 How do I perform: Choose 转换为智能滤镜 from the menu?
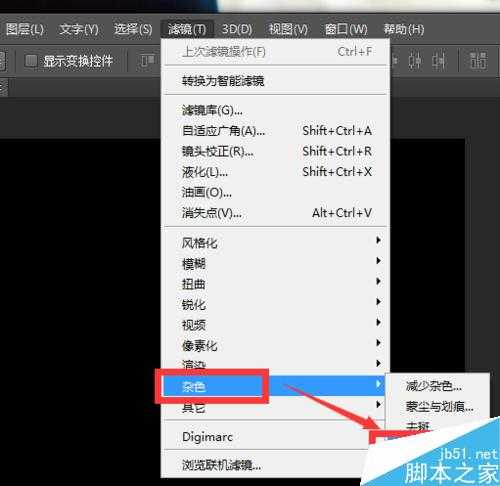pyautogui.click(x=275, y=81)
